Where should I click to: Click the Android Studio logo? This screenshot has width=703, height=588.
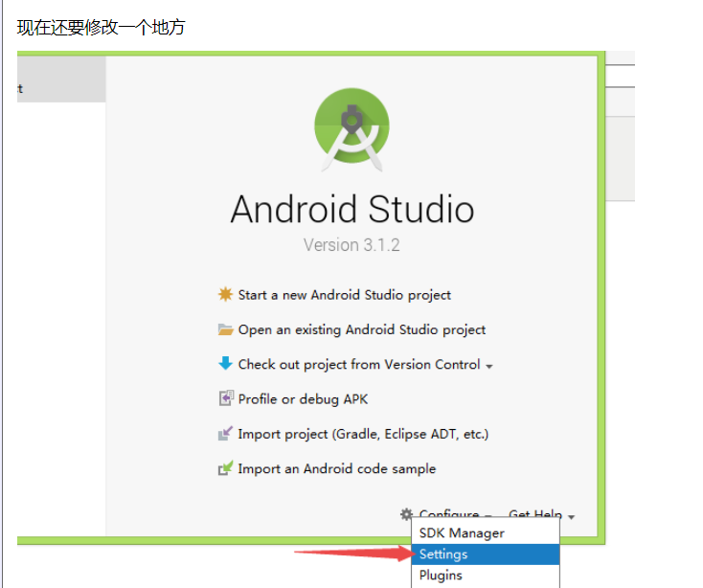[351, 130]
